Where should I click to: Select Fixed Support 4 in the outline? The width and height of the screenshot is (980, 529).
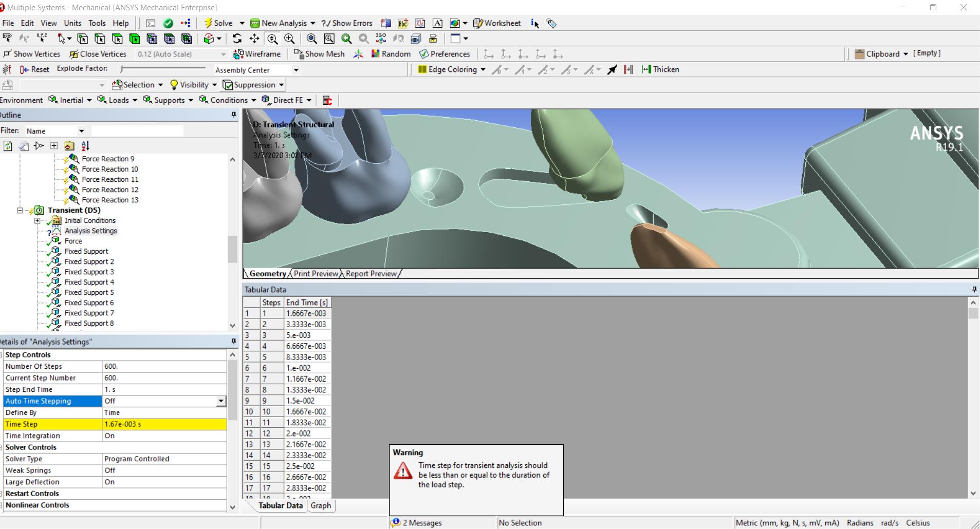pos(89,282)
